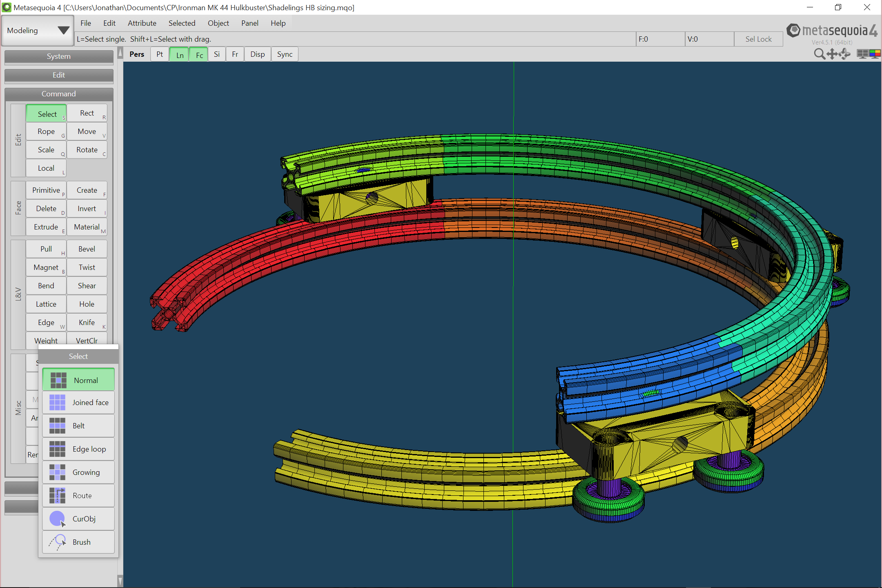This screenshot has height=588, width=882.
Task: Activate the Bend command
Action: pos(46,286)
